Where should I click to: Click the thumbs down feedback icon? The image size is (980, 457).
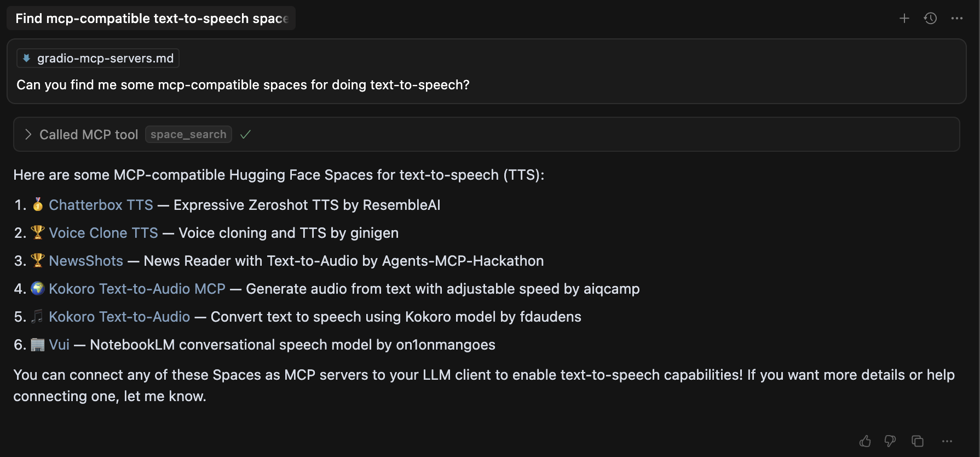coord(890,441)
